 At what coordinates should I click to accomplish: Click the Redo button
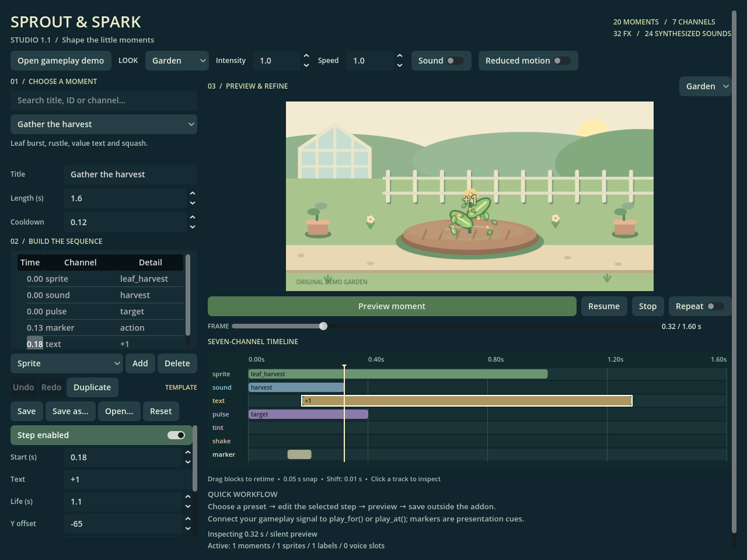[51, 387]
